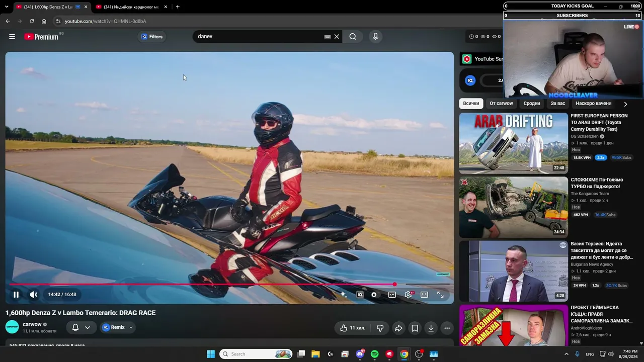Enter fullscreen for the video
Viewport: 644px width, 362px height.
440,295
